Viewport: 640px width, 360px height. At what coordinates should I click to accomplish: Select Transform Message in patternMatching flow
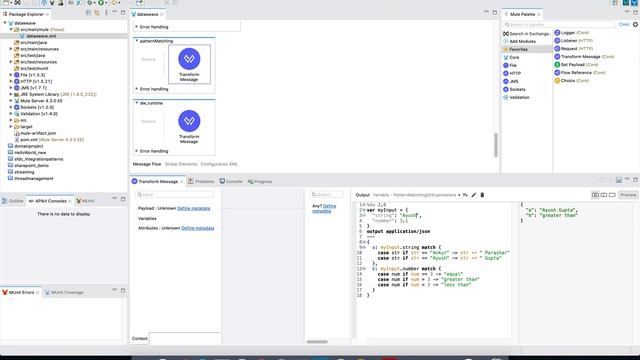[x=189, y=64]
